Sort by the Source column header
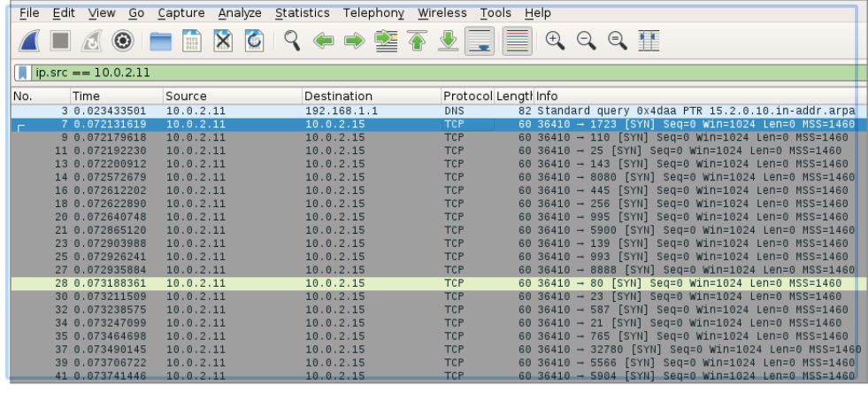 233,96
